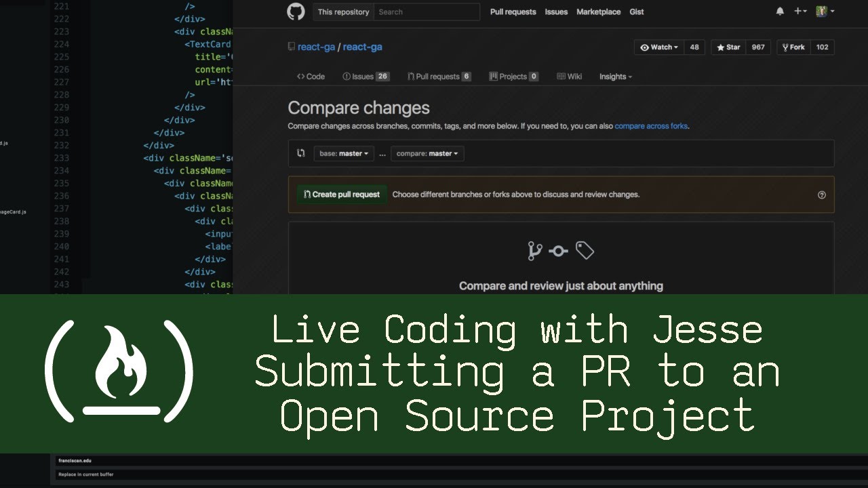Click the 'This repository' search scope
Screen dimensions: 868x488
click(x=344, y=12)
